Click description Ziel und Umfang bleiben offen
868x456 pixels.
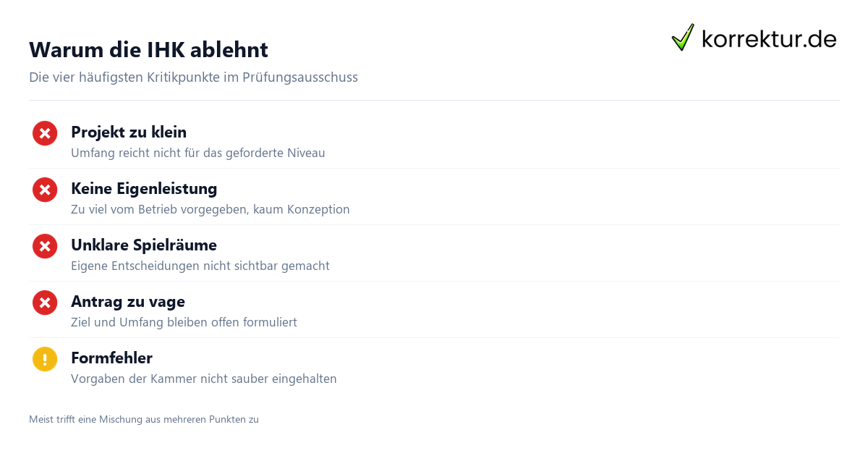point(184,322)
